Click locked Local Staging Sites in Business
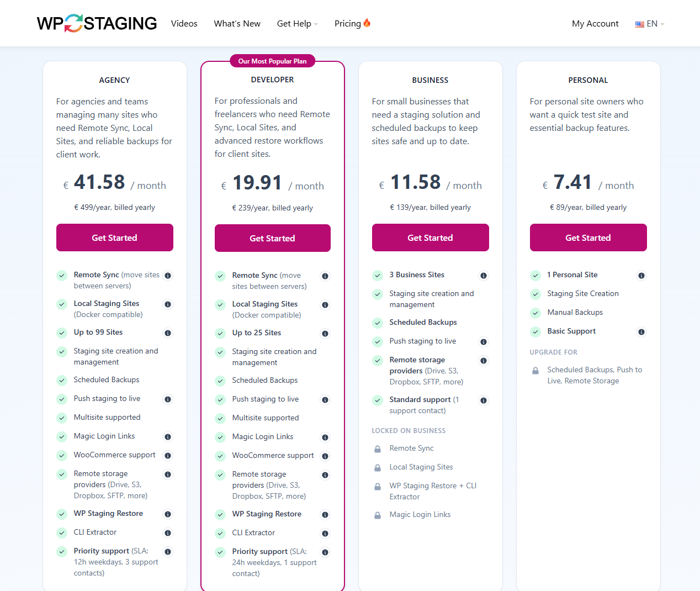Image resolution: width=700 pixels, height=591 pixels. (x=421, y=467)
